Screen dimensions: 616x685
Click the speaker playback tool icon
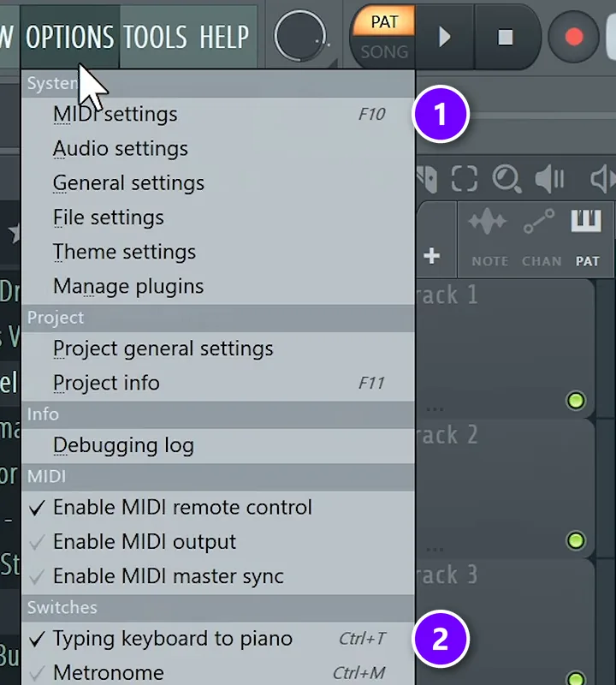[550, 179]
